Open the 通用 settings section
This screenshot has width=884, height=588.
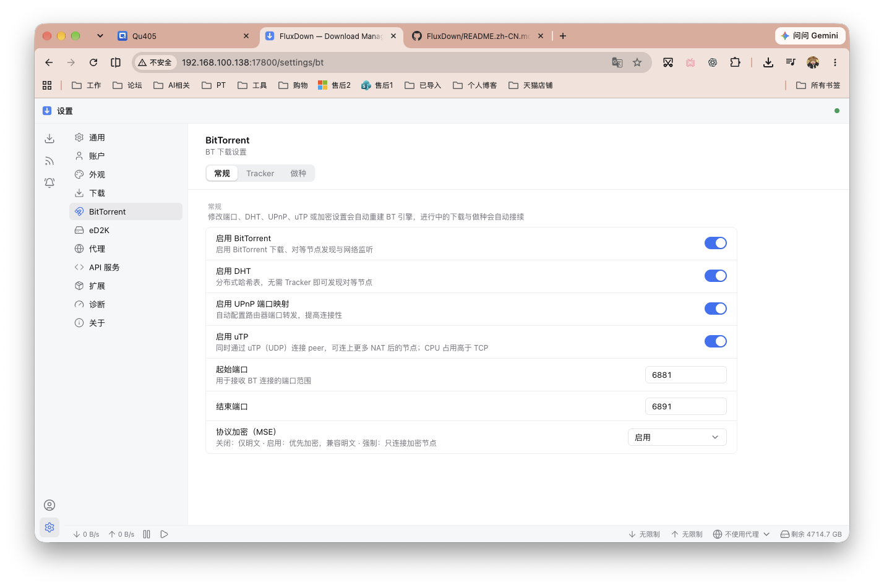coord(126,137)
